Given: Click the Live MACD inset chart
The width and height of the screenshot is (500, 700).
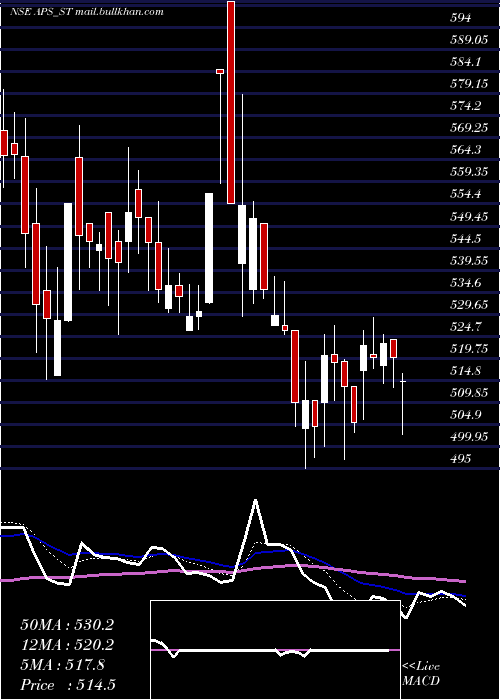Looking at the screenshot, I should click(275, 650).
